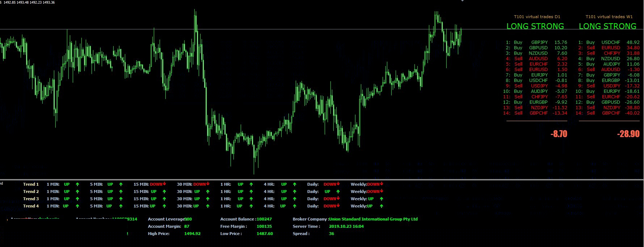
Task: Click Trend 1's 4 HR up arrow
Action: click(x=295, y=184)
